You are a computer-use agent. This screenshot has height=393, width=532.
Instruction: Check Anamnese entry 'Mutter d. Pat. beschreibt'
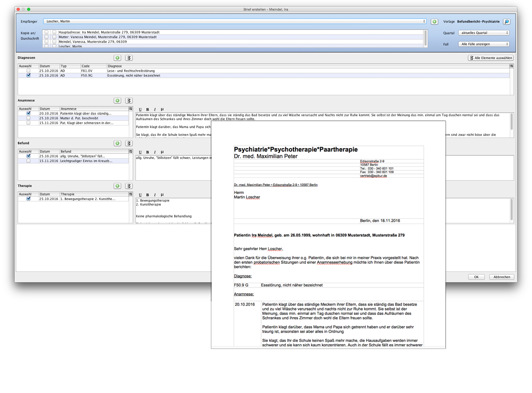[28, 118]
